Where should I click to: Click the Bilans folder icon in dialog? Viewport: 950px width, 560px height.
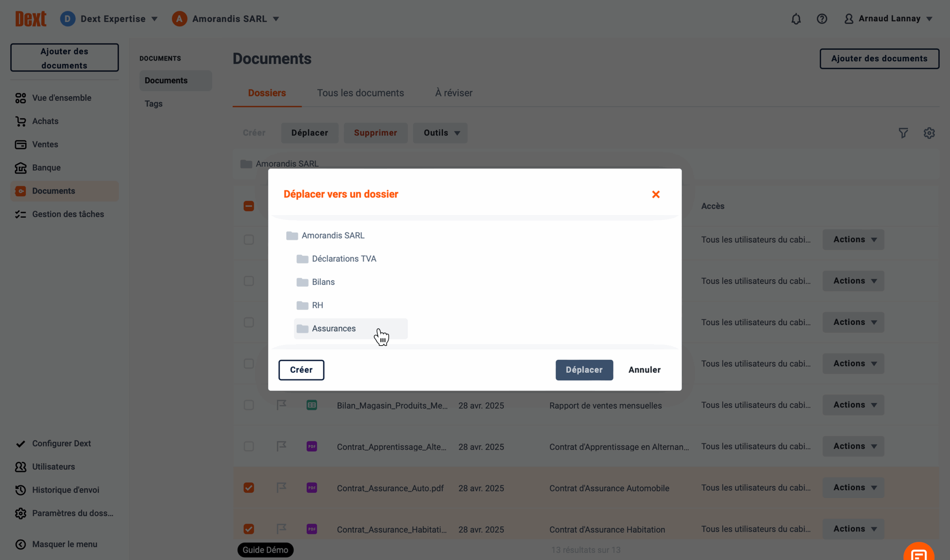point(302,282)
